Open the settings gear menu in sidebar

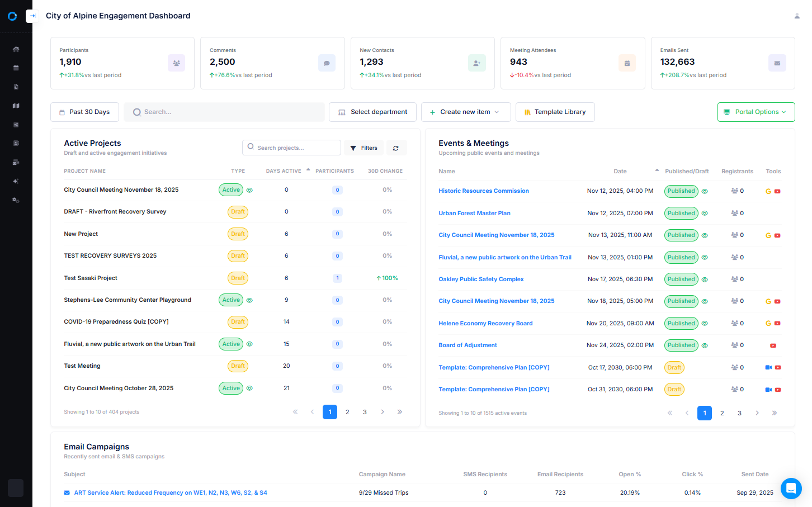point(16,200)
